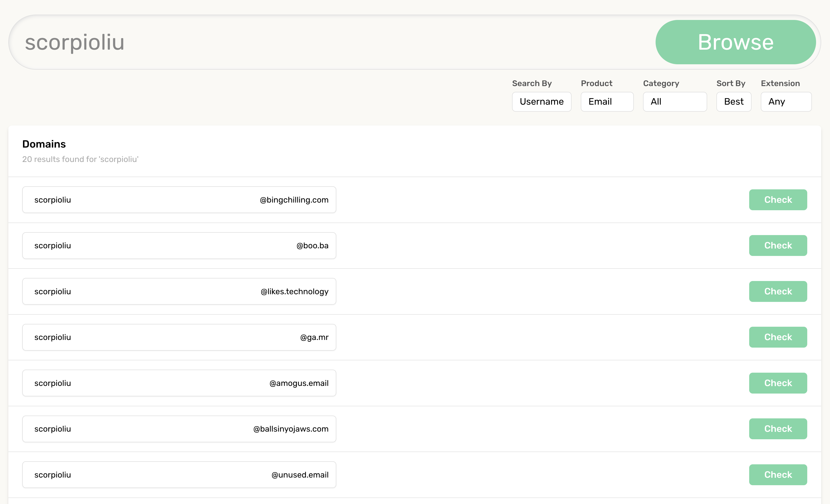Viewport: 830px width, 504px height.
Task: Select the scorpioliu@boo.ba address box
Action: 179,246
